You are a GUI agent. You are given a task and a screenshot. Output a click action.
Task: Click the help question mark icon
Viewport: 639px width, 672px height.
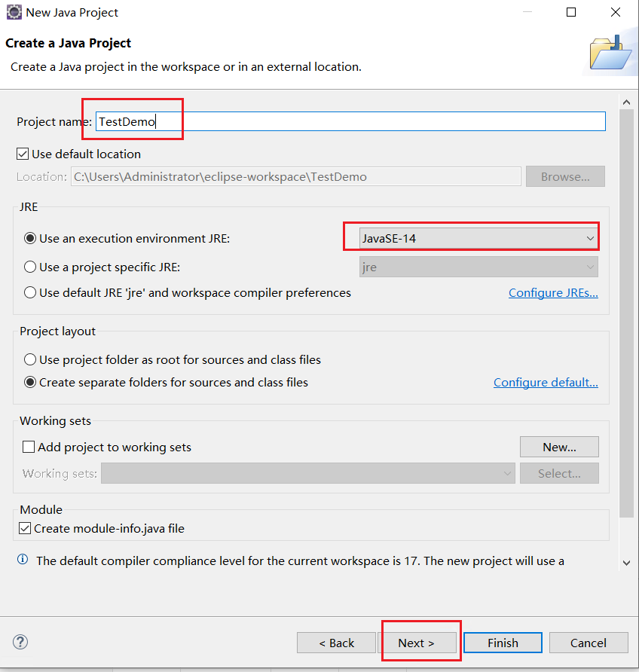[x=20, y=642]
